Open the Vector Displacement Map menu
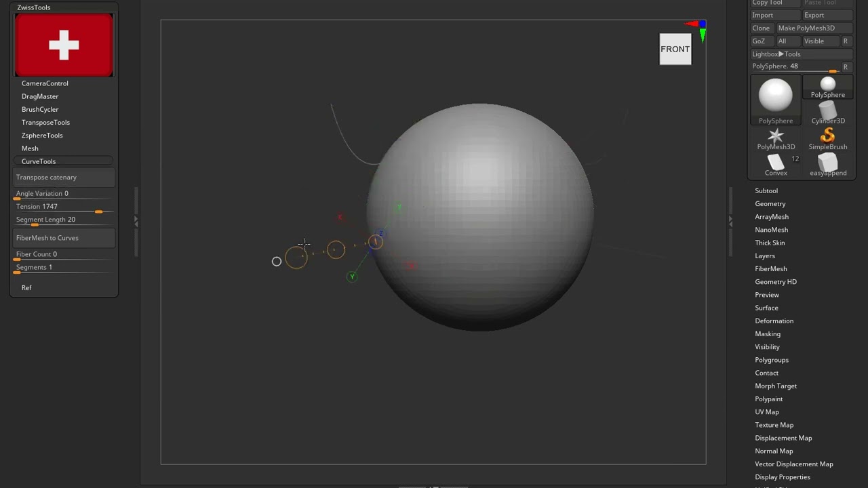The width and height of the screenshot is (868, 488). [794, 464]
